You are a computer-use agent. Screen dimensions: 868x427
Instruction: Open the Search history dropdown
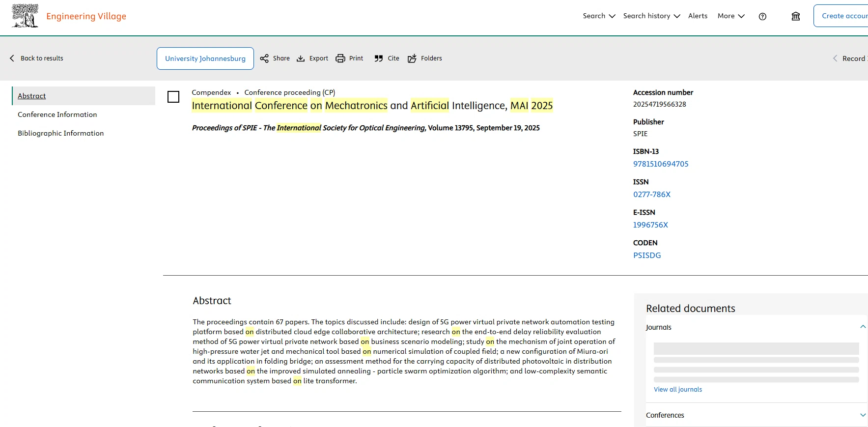[651, 16]
